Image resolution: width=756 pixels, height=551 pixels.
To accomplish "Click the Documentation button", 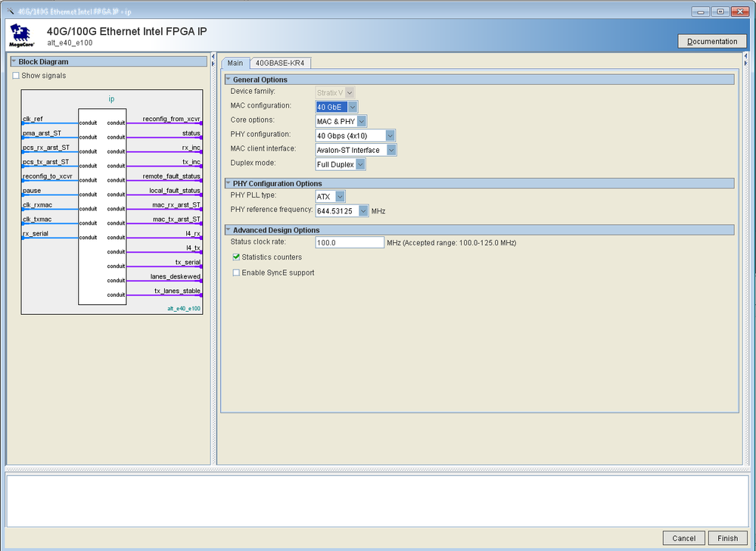I will point(711,42).
